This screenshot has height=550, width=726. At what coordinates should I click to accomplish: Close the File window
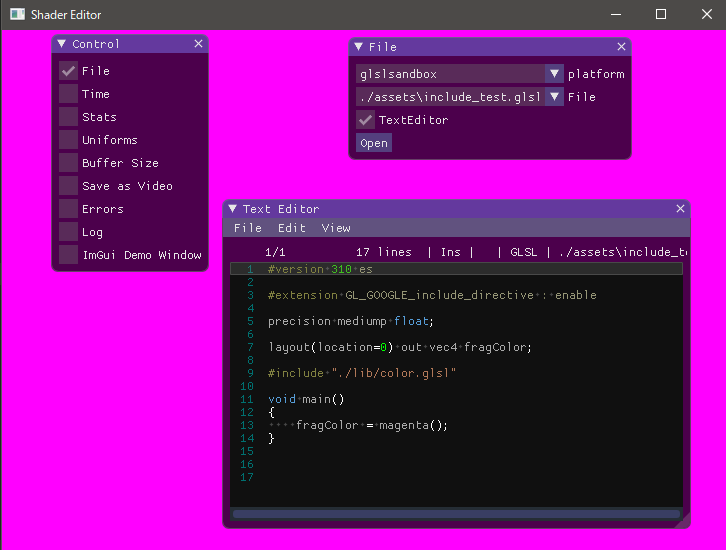click(x=621, y=46)
